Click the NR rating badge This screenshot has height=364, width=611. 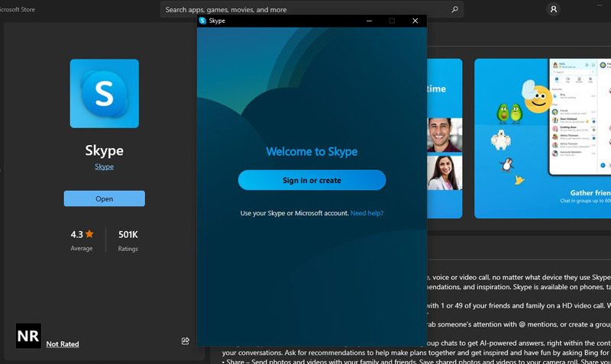28,336
